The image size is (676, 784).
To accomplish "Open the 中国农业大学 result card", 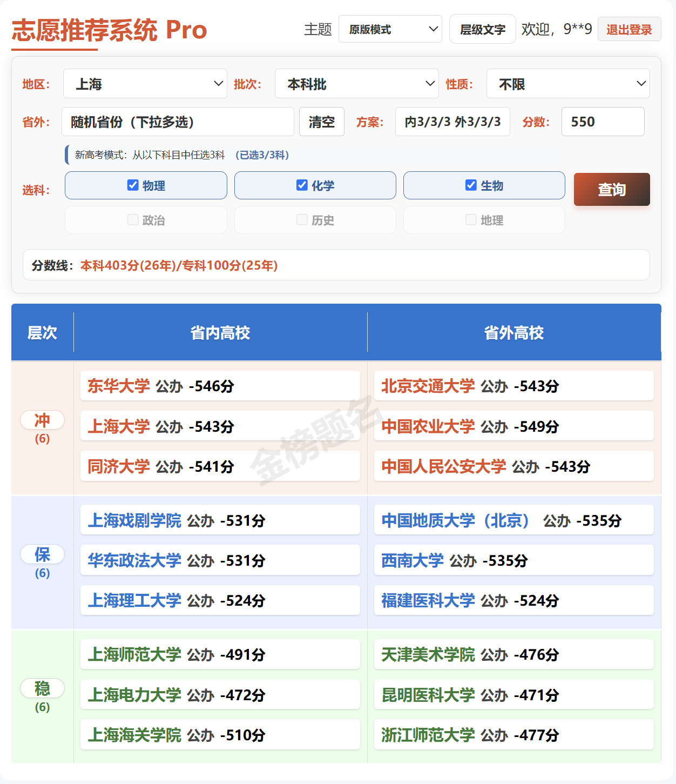I will [514, 426].
